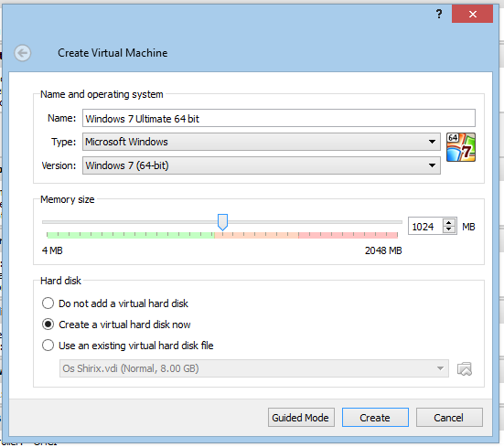This screenshot has width=504, height=447.
Task: Click the memory size slider handle
Action: 222,222
